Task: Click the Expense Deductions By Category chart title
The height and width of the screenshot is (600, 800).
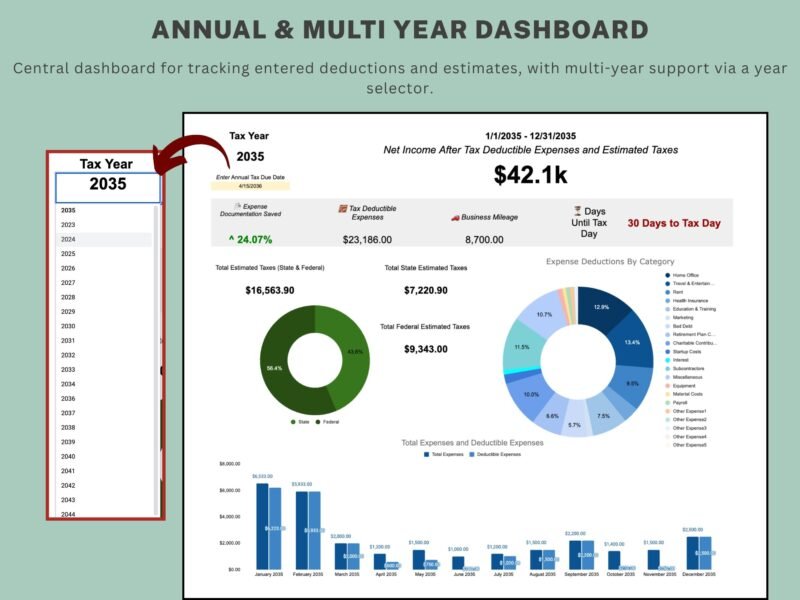Action: pos(610,261)
